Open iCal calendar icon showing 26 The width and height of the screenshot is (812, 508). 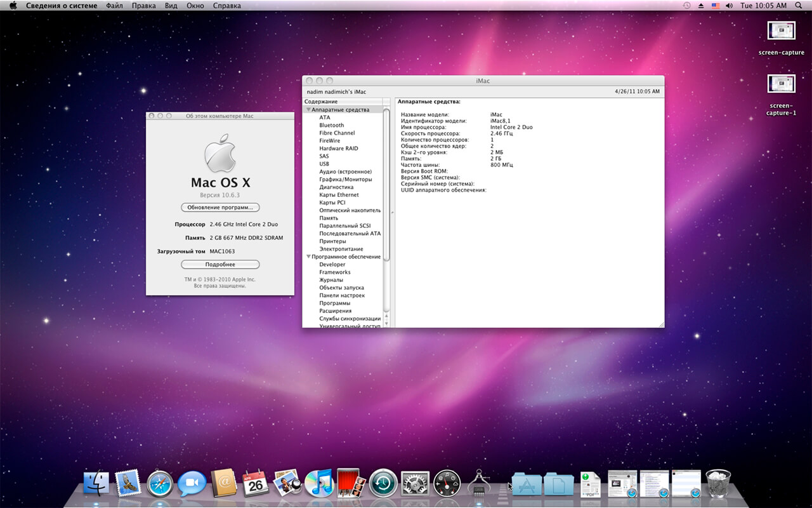point(256,485)
